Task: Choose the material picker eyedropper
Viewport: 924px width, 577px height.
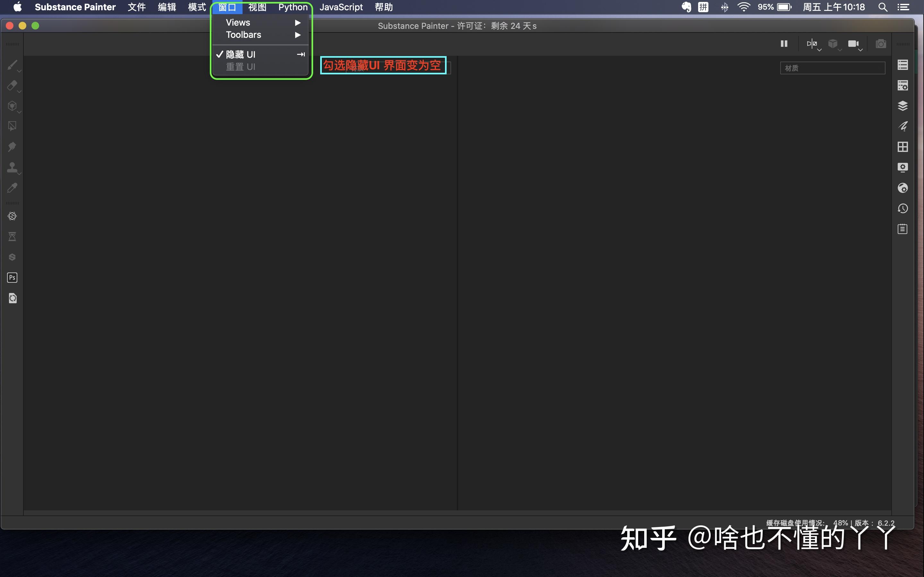Action: click(x=12, y=188)
